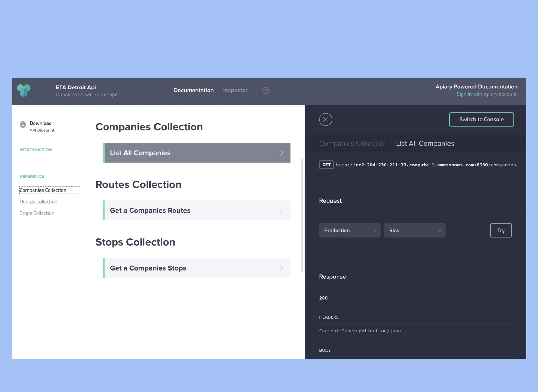
Task: Switch to the Inspector tab
Action: point(235,91)
